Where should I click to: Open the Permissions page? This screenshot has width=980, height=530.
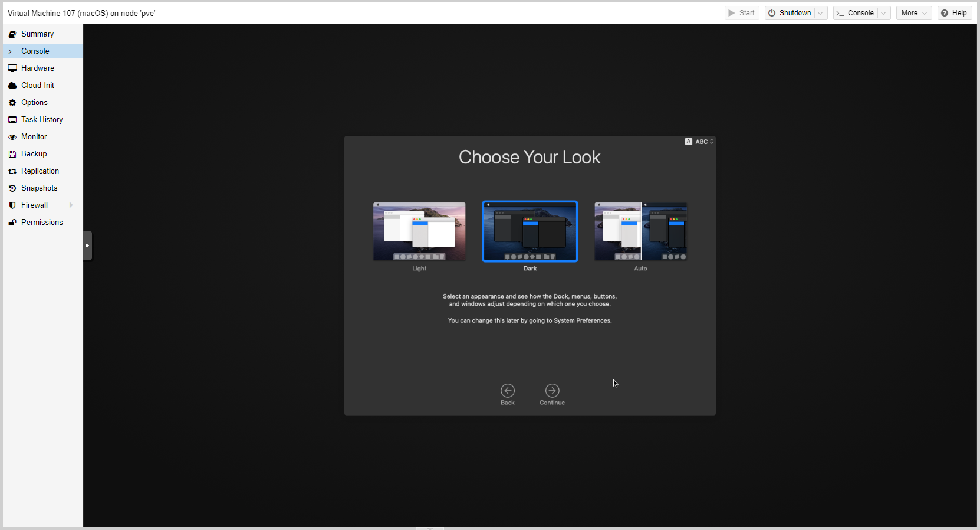tap(42, 223)
